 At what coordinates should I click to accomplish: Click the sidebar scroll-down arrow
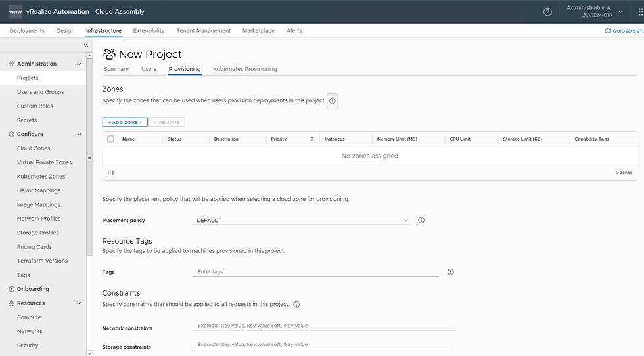click(x=89, y=353)
